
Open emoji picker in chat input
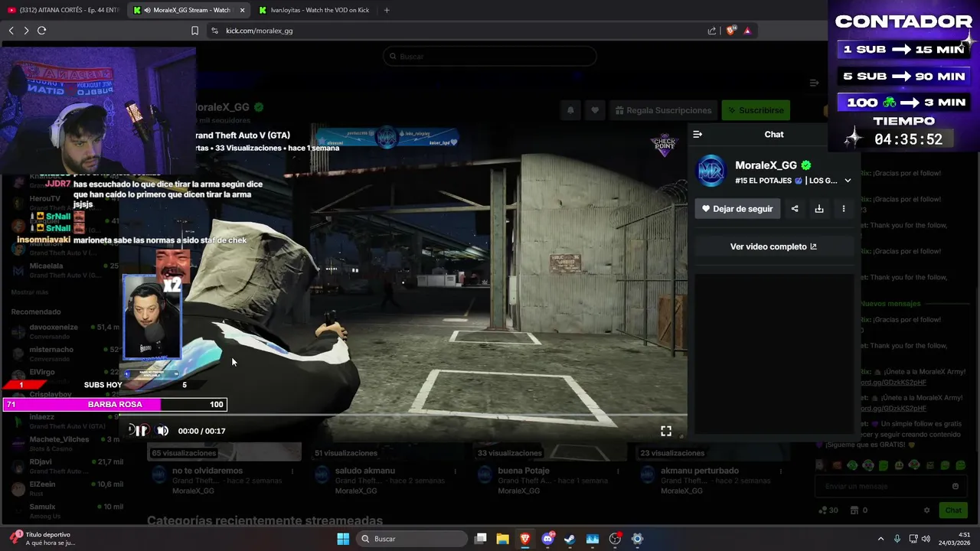(955, 486)
